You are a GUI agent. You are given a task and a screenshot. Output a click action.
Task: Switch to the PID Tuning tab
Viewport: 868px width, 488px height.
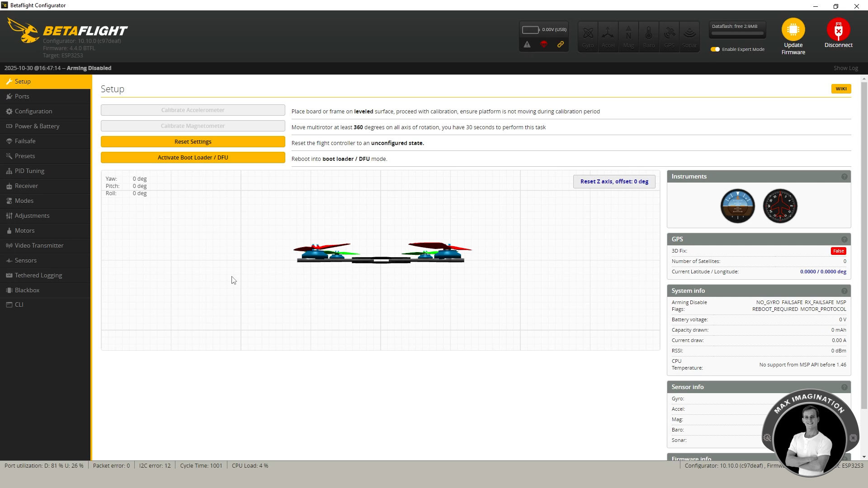[x=29, y=171]
